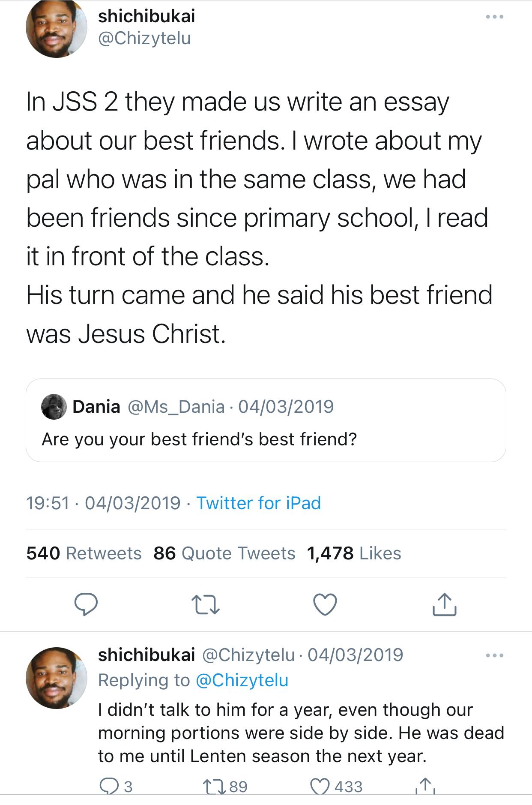Open the reply tweet's three-dot more menu
The image size is (532, 805).
pyautogui.click(x=495, y=655)
